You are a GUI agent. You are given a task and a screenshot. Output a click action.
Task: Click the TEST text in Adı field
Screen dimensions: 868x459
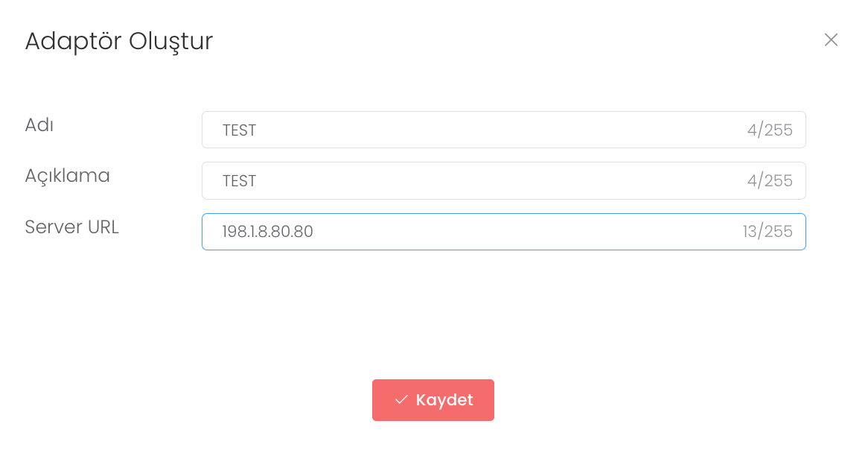tap(239, 130)
